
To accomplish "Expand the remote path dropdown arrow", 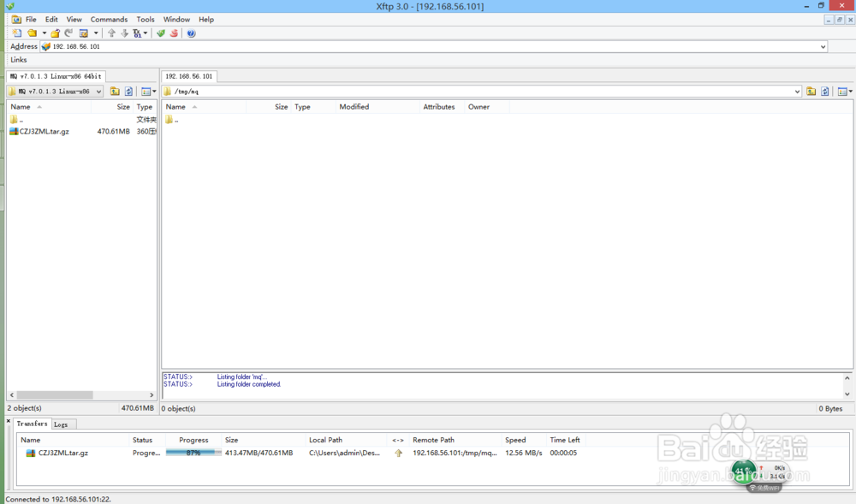I will click(797, 92).
